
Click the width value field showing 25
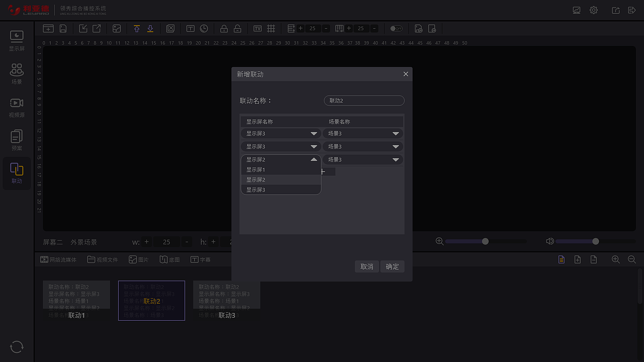(x=167, y=242)
